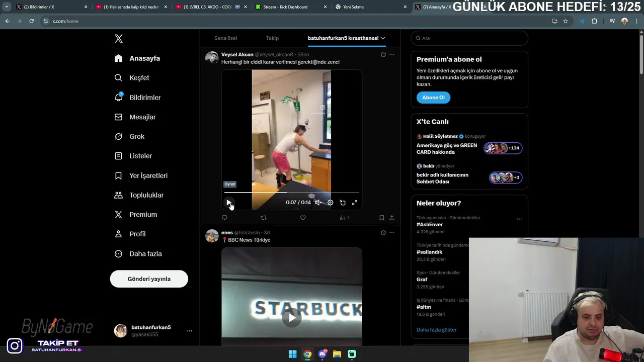Unmute the video sound
Viewport: 644px width, 362px height.
tap(318, 203)
